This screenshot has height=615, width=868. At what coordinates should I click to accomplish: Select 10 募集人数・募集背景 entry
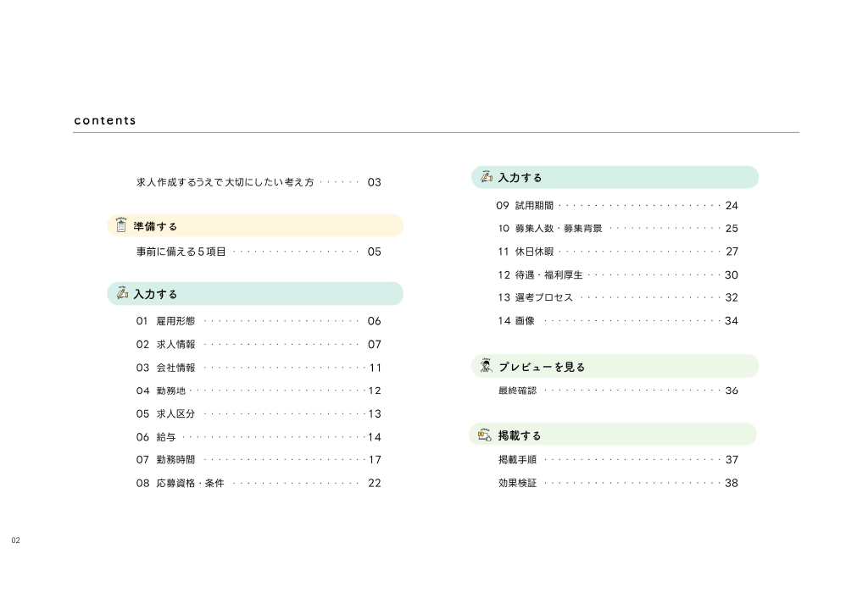point(617,228)
